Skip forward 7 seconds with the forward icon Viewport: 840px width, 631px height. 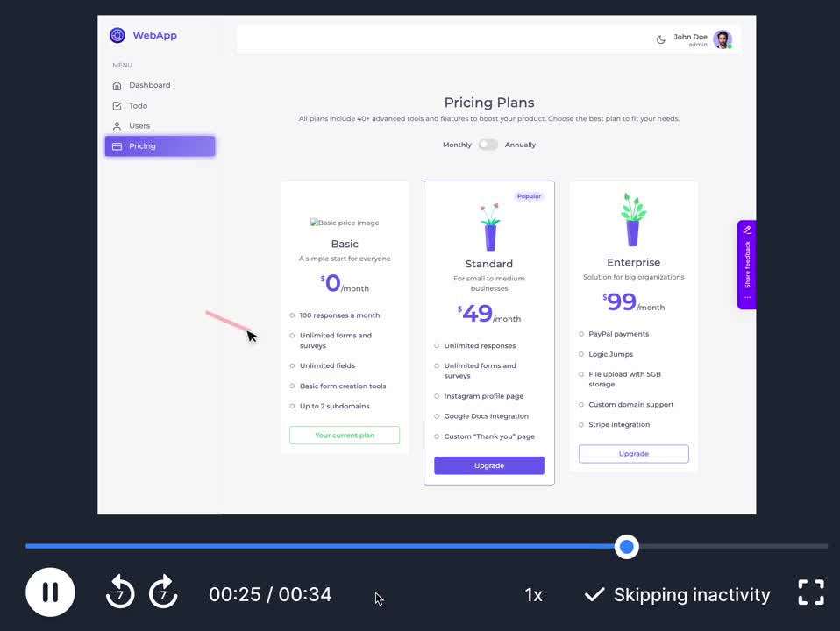(163, 592)
